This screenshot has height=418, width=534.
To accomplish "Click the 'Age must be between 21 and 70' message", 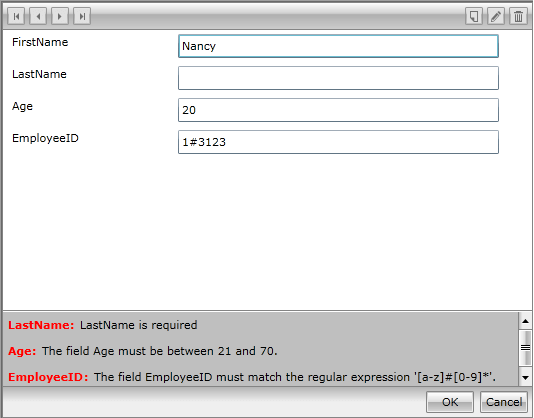I will 160,351.
